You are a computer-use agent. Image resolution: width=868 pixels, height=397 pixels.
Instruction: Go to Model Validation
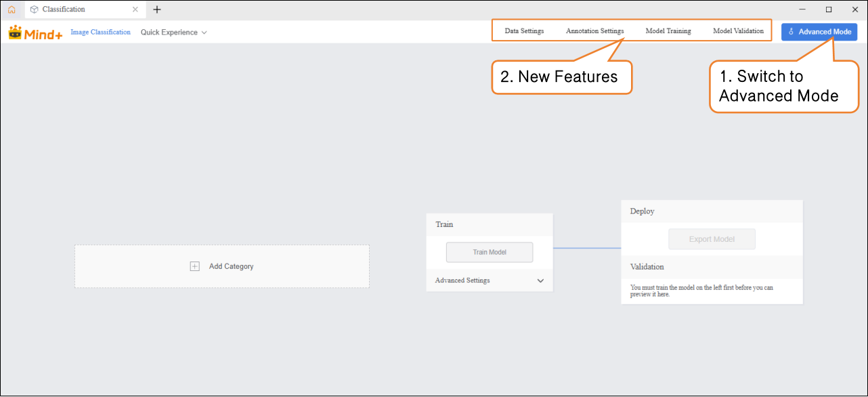click(738, 31)
